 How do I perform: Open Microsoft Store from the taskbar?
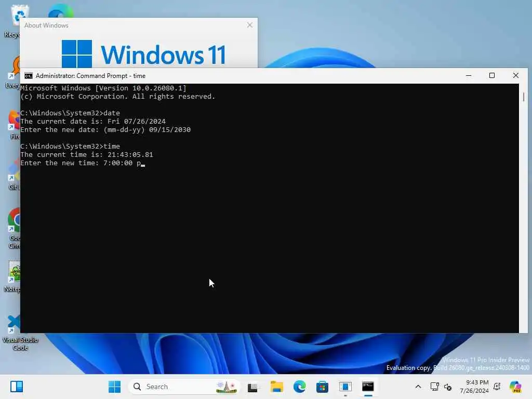(322, 387)
